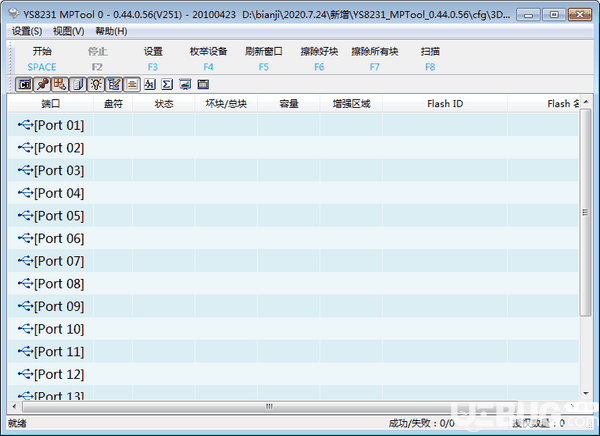Click 擦除所有块 F7 erase all blocks
The width and height of the screenshot is (600, 436).
click(375, 59)
